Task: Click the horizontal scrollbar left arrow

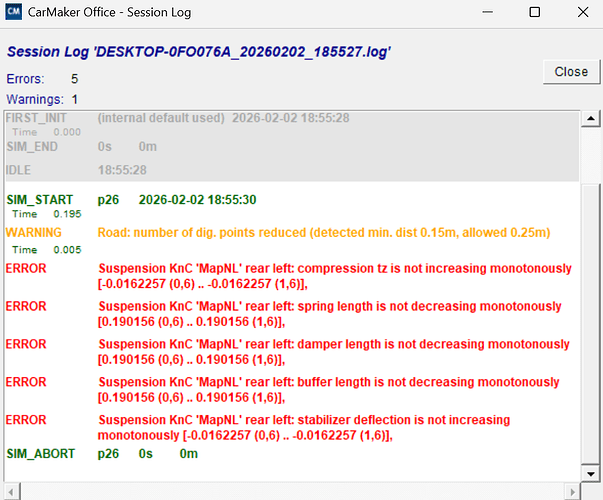Action: point(8,490)
